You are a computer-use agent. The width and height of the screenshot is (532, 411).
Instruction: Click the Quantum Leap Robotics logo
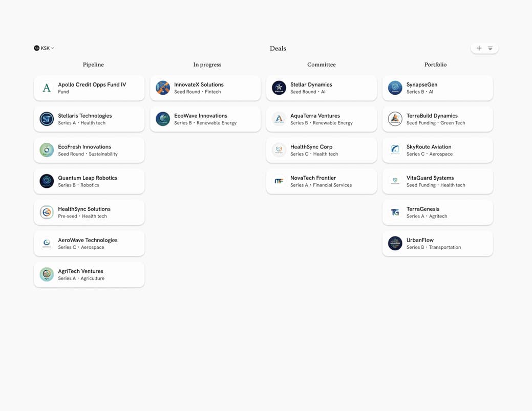(47, 181)
